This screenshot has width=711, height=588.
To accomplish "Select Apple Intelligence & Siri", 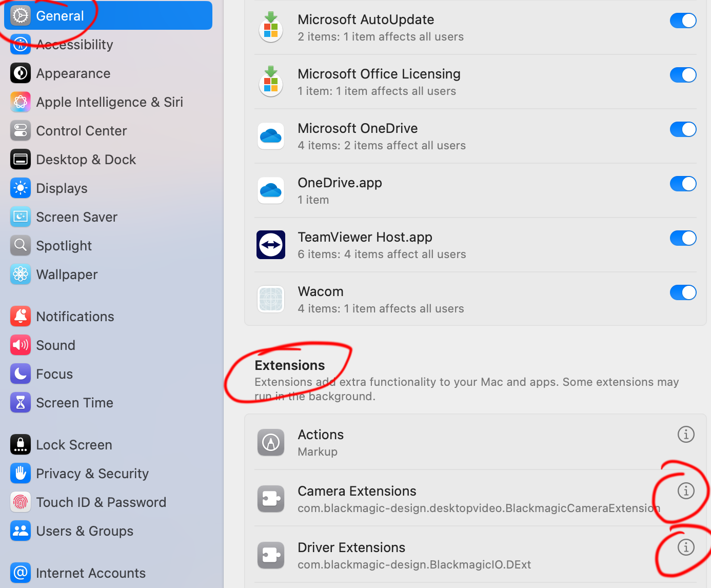I will [x=108, y=102].
